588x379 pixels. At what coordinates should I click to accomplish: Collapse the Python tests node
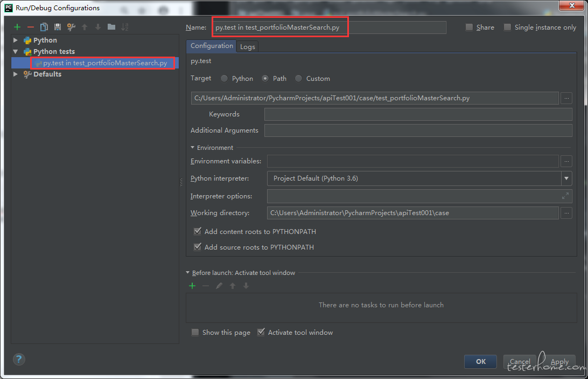tap(16, 51)
